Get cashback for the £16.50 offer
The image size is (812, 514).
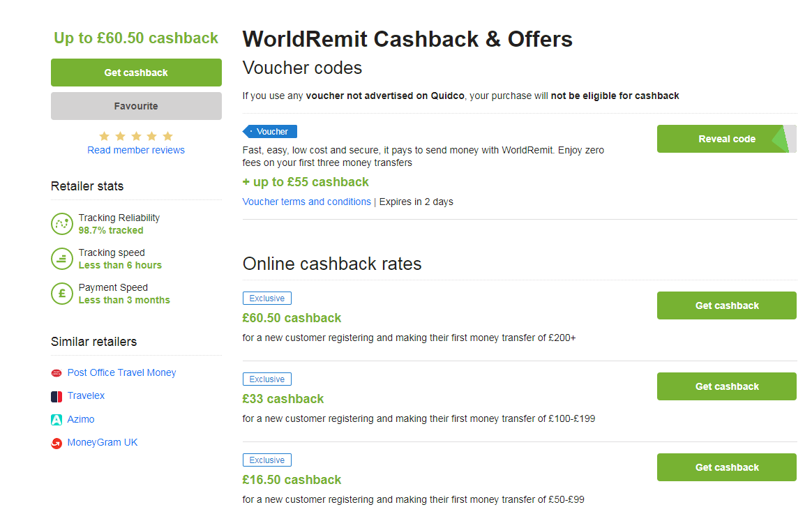727,467
